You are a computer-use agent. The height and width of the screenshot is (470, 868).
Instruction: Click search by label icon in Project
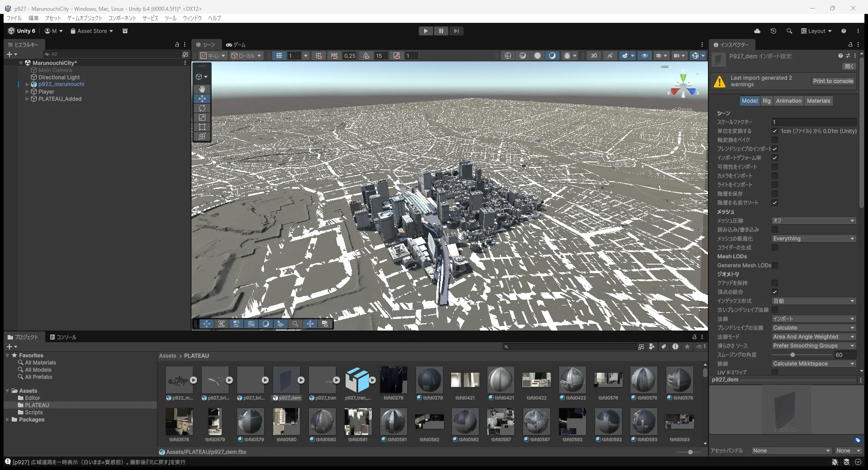tap(664, 347)
